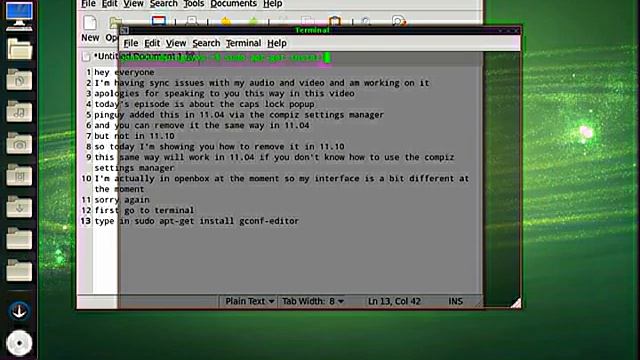This screenshot has height=360, width=640.
Task: Open the Terminal window's Help menu
Action: [x=277, y=43]
